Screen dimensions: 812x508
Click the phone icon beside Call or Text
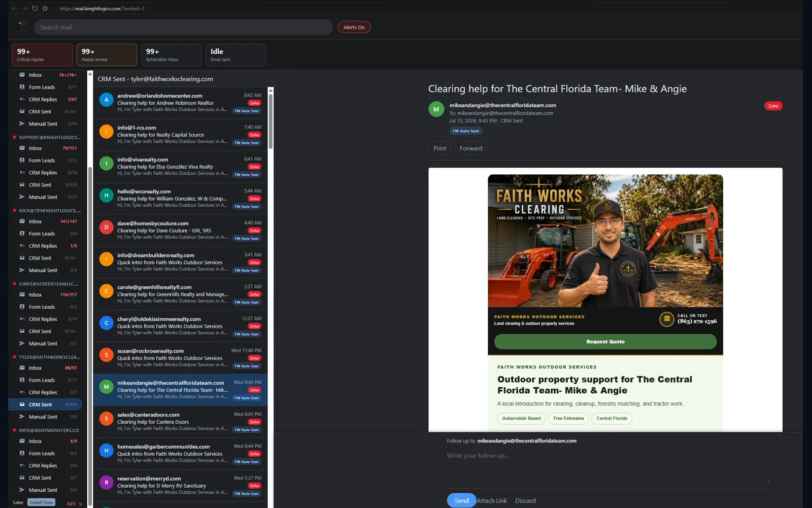point(666,319)
